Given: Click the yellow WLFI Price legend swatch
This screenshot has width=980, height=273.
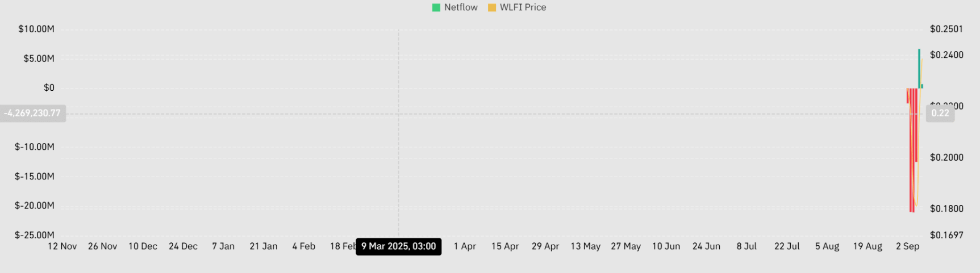Looking at the screenshot, I should coord(492,7).
